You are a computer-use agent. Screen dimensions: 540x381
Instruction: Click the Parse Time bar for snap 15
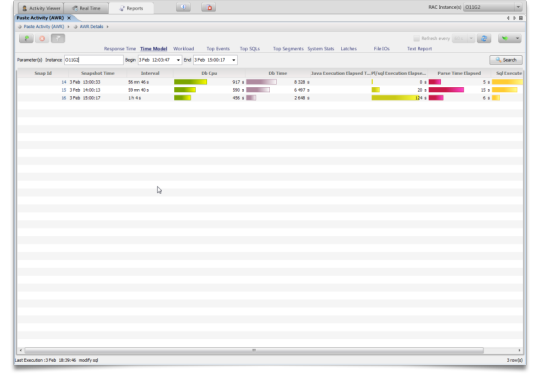446,90
